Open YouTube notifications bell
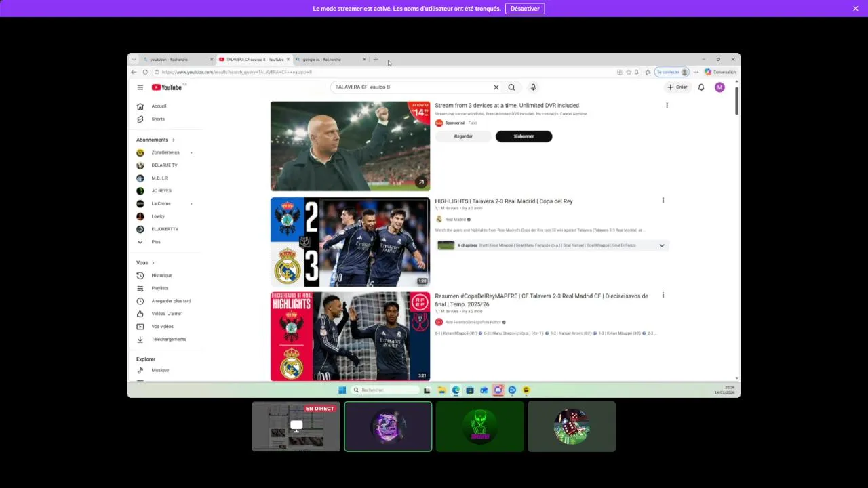 point(701,87)
